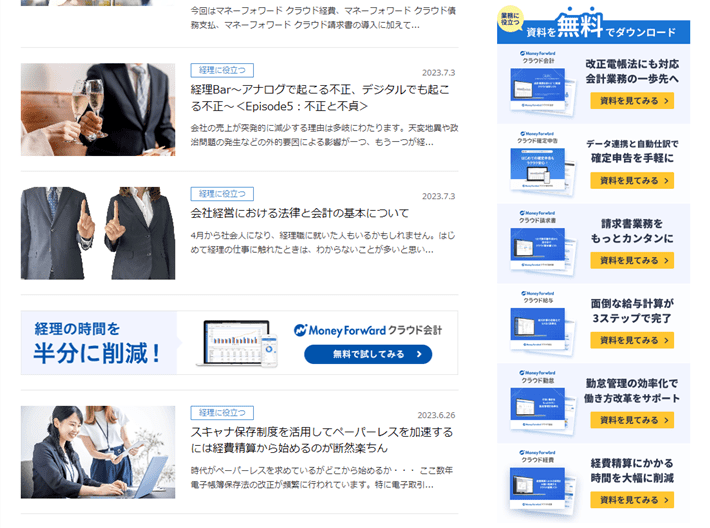The width and height of the screenshot is (710, 528).
Task: Click 面倒な給与計算が3ステップで完了 text
Action: 632,311
